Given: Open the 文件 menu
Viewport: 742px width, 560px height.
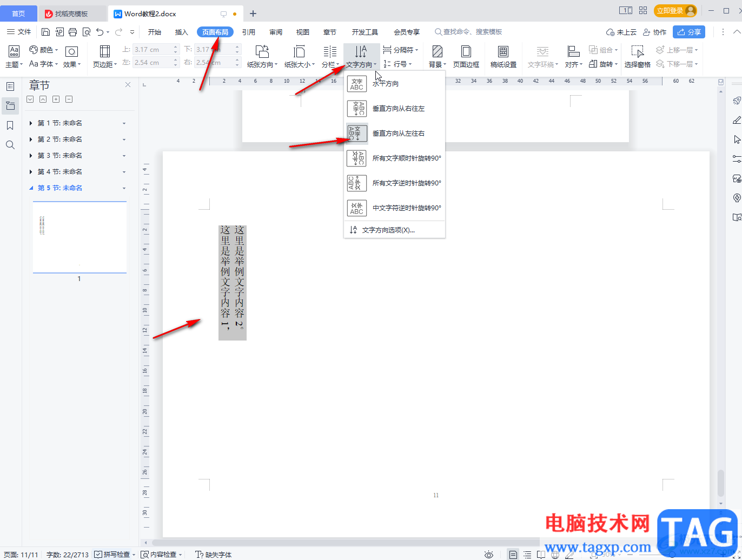Looking at the screenshot, I should 19,32.
